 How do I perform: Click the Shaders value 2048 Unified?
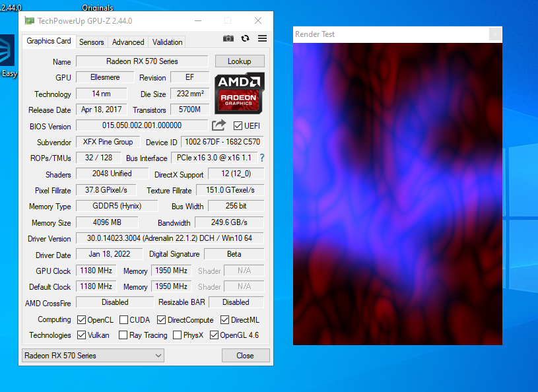[x=112, y=174]
